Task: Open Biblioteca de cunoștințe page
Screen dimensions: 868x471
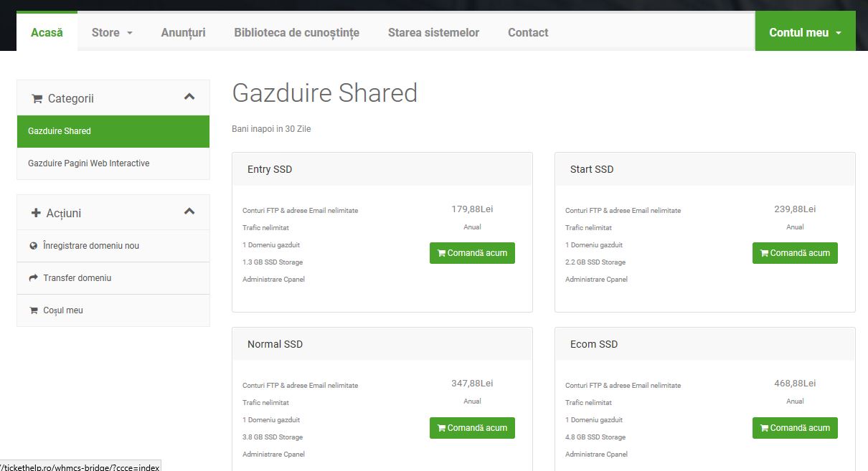Action: pos(296,32)
